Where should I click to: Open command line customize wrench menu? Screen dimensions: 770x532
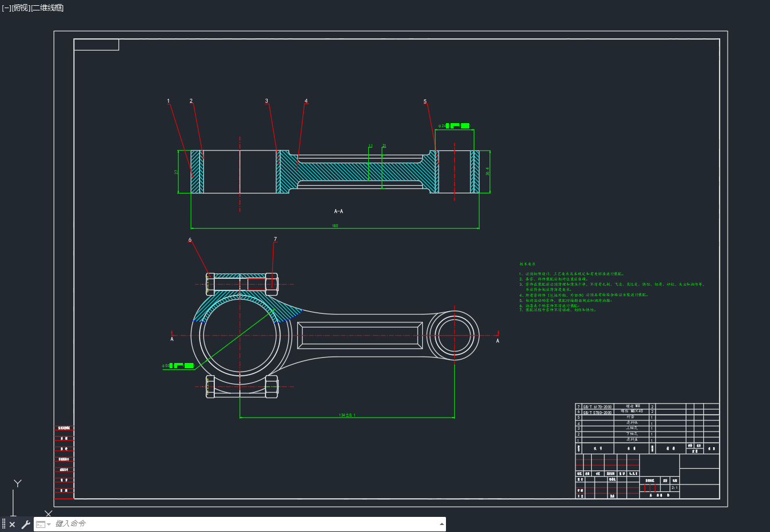(26, 524)
